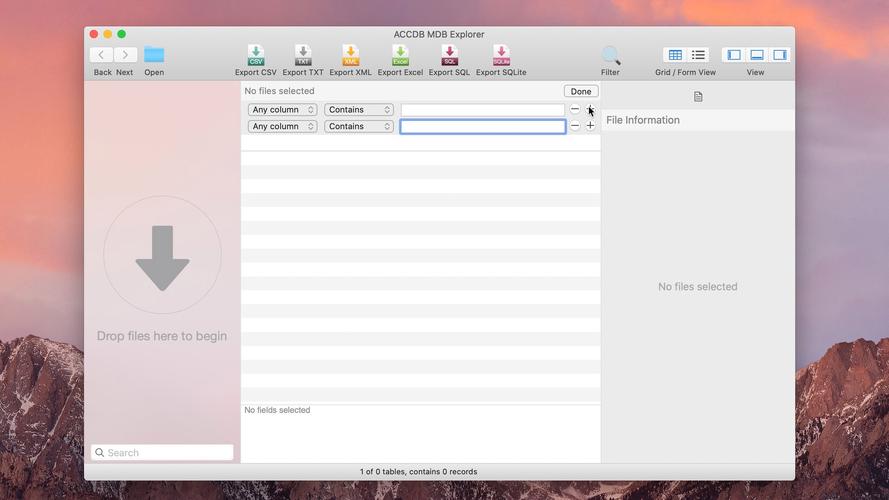Zoom window with green button
The height and width of the screenshot is (500, 889).
121,34
